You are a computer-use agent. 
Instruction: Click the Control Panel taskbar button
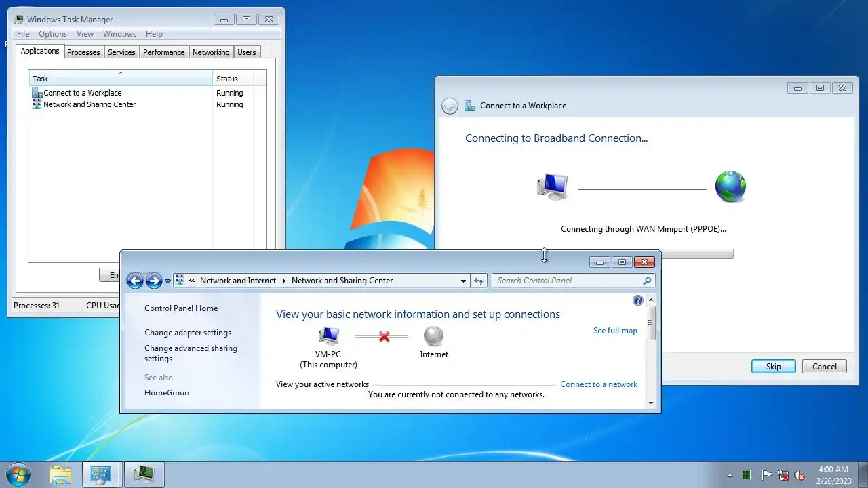tap(100, 474)
